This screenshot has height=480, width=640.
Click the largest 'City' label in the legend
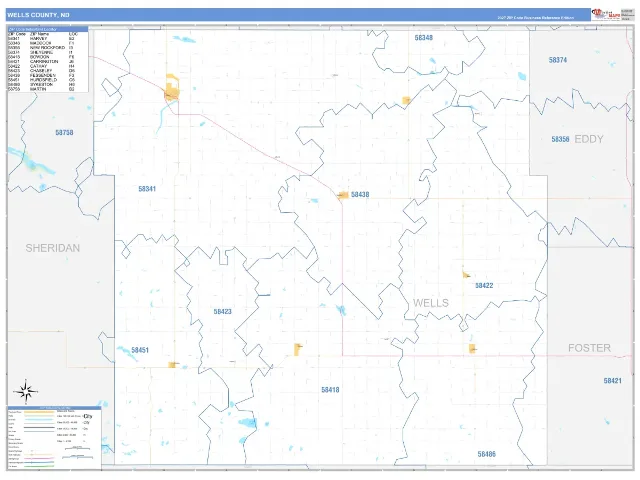[x=88, y=416]
